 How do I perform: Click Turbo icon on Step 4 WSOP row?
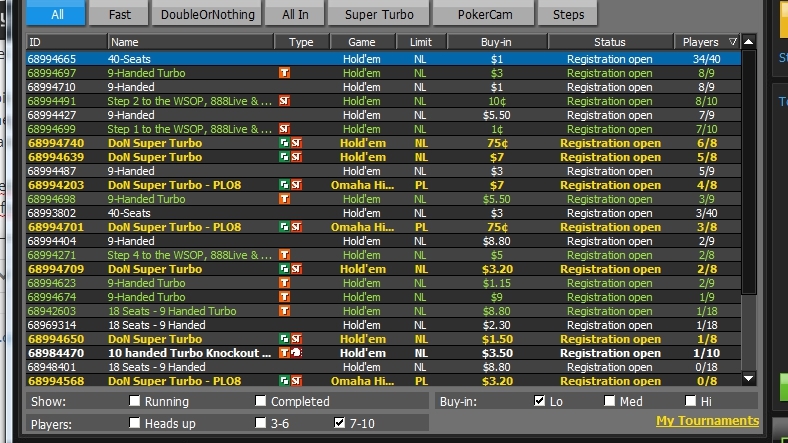tap(284, 255)
